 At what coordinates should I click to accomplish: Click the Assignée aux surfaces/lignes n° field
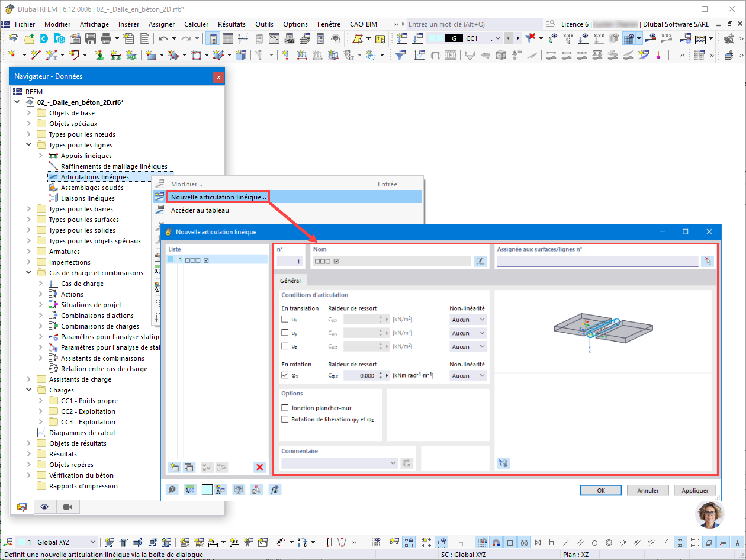point(597,261)
